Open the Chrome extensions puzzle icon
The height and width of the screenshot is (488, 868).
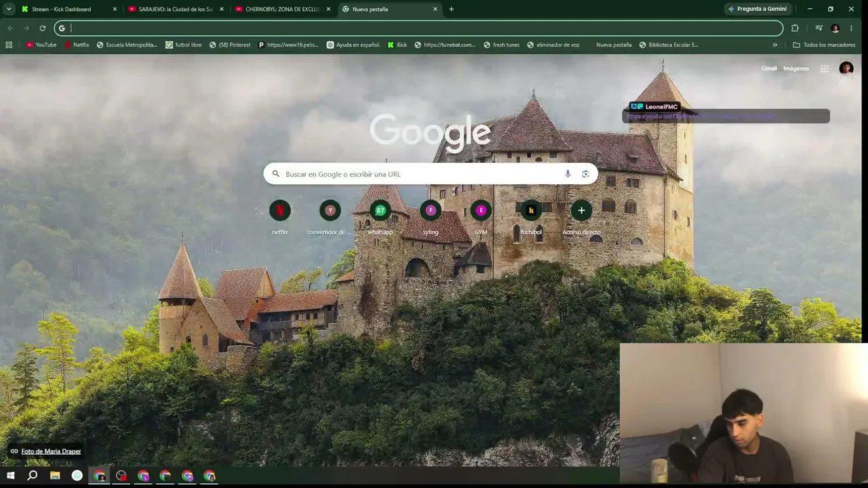pos(795,28)
